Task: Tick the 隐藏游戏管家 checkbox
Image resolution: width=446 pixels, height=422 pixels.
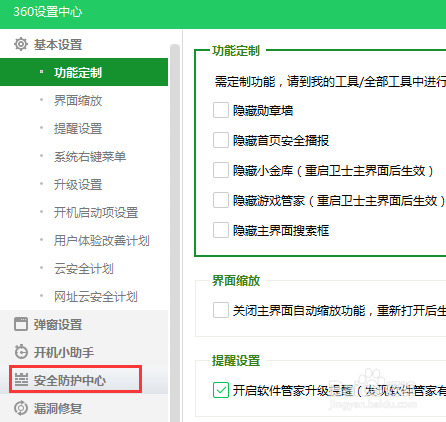Action: tap(221, 200)
